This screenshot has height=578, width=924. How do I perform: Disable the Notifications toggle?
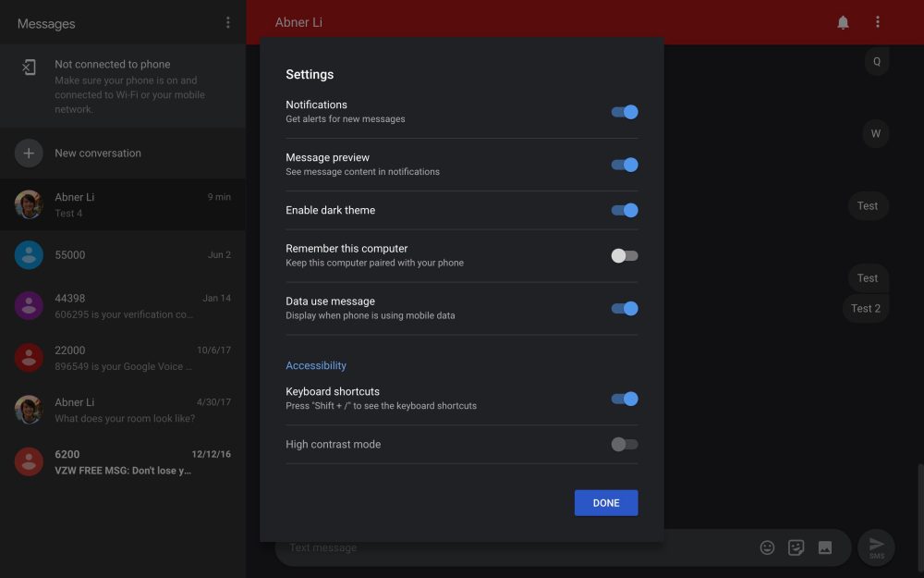[624, 111]
